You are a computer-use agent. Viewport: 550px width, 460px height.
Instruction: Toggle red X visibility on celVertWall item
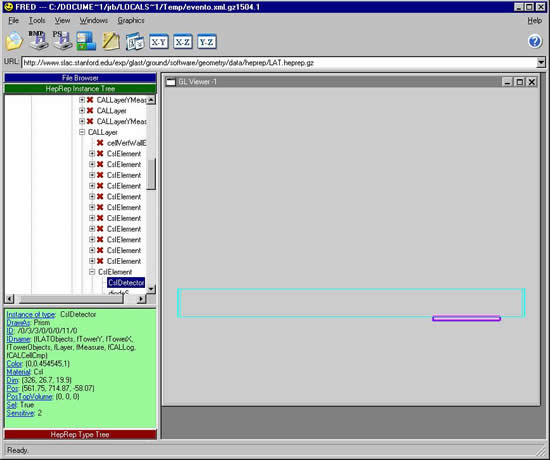point(100,143)
